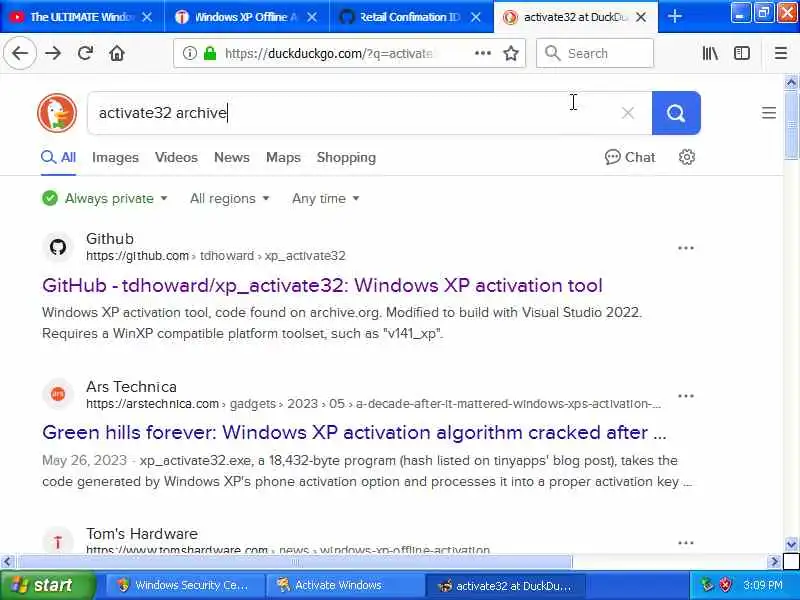This screenshot has width=800, height=600.
Task: Open page actions three-dot menu in address bar
Action: [483, 53]
